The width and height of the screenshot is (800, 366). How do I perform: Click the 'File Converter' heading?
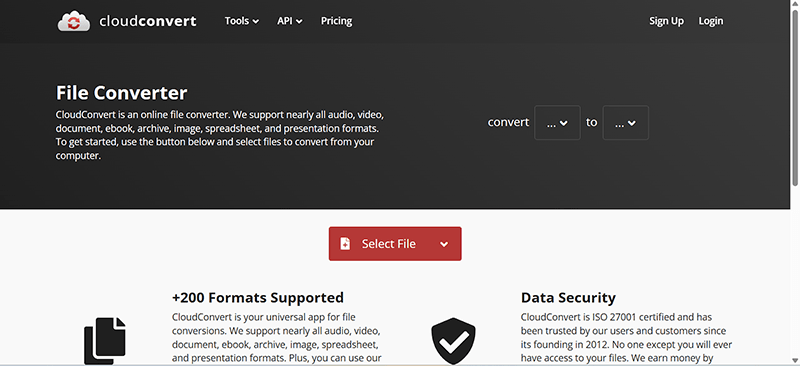click(121, 93)
